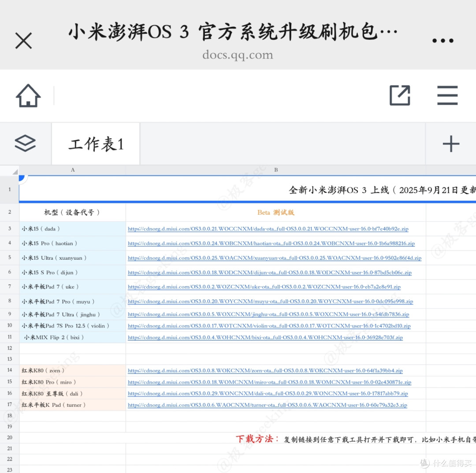The width and height of the screenshot is (476, 473).
Task: Select the 小米15 Ultra (xuanyuan) cell
Action: (72, 258)
